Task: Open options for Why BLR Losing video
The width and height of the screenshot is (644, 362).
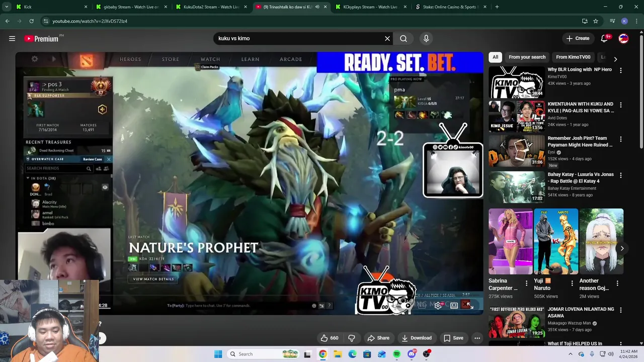Action: tap(620, 71)
